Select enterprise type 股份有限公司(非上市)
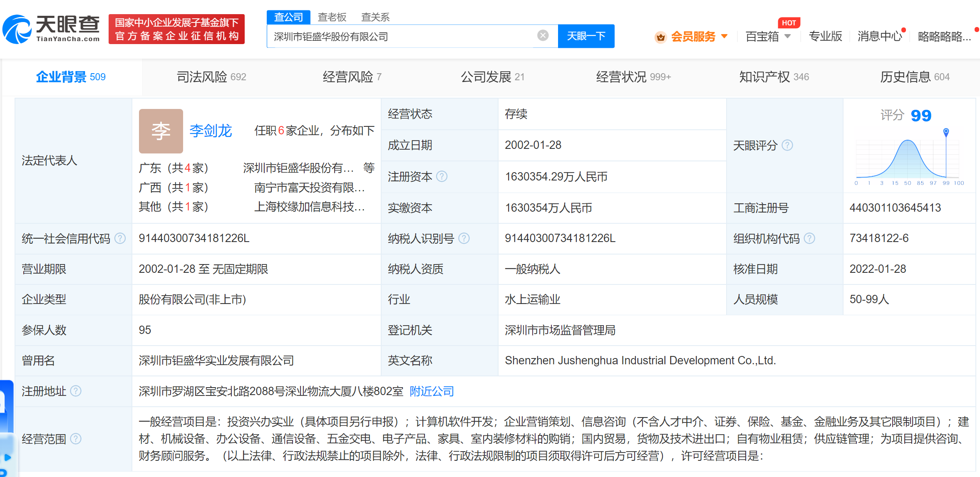 tap(192, 299)
